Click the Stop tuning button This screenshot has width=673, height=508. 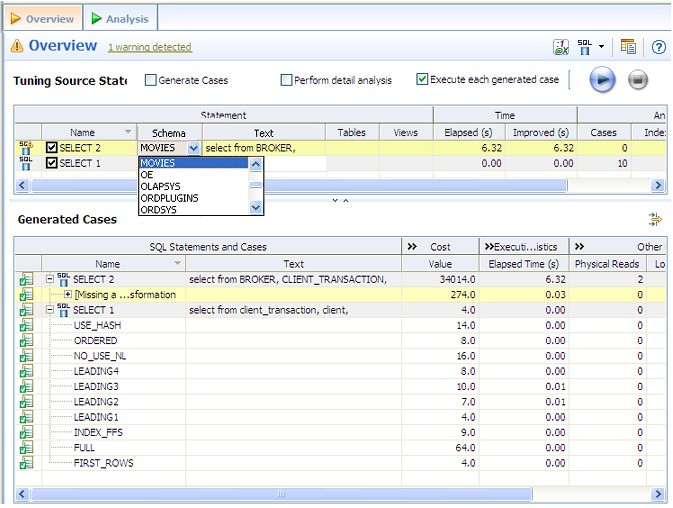click(x=638, y=81)
